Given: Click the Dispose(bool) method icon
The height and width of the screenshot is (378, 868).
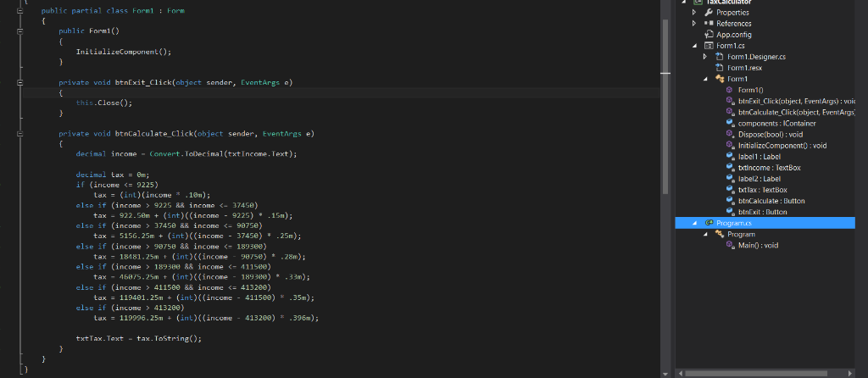Looking at the screenshot, I should 730,134.
